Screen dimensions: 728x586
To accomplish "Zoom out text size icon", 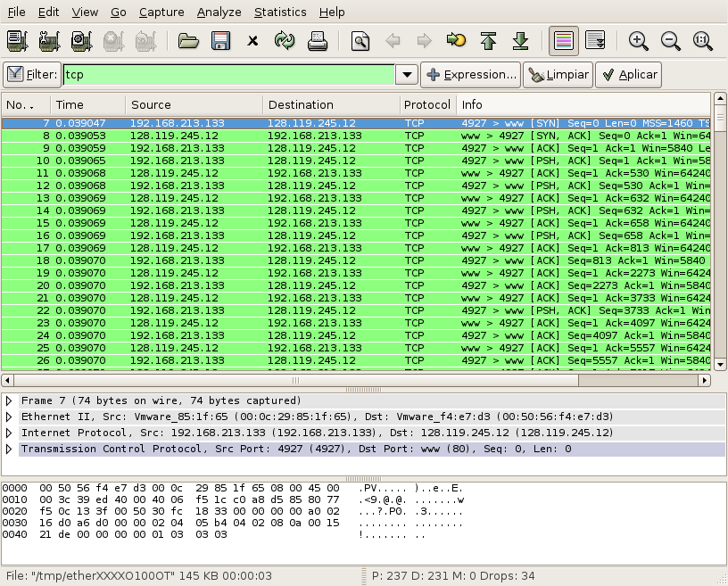I will pos(670,41).
